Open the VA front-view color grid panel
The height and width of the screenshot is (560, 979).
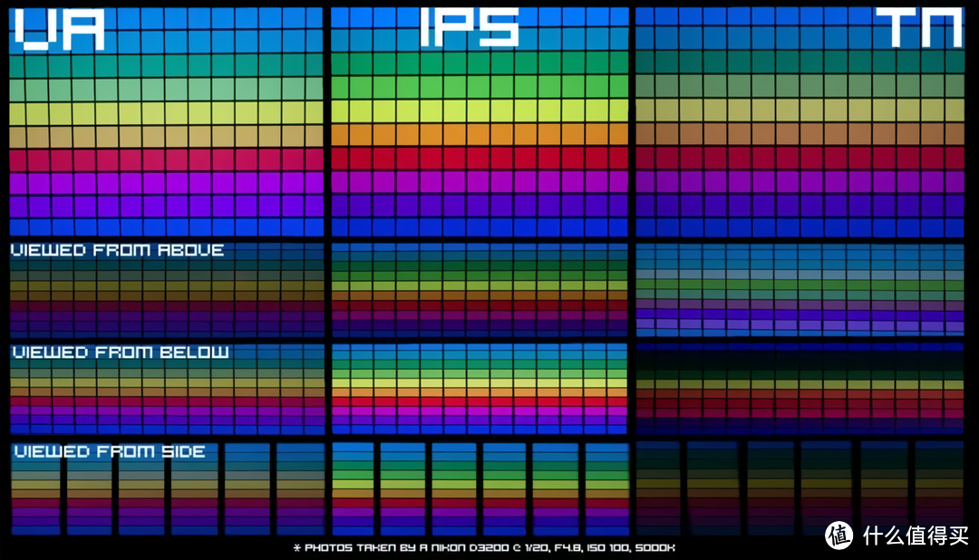(167, 121)
